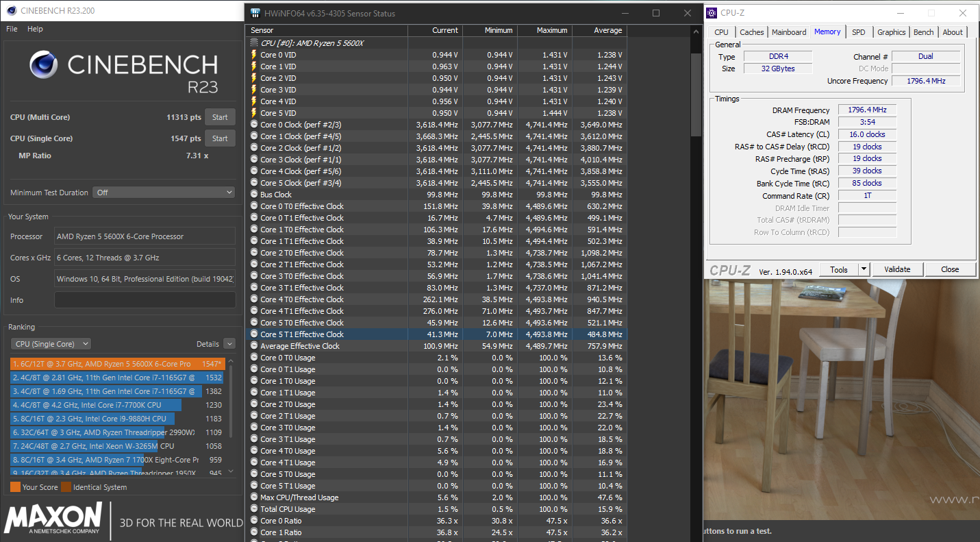
Task: Open the Graphics tab in CPU-Z
Action: (891, 32)
